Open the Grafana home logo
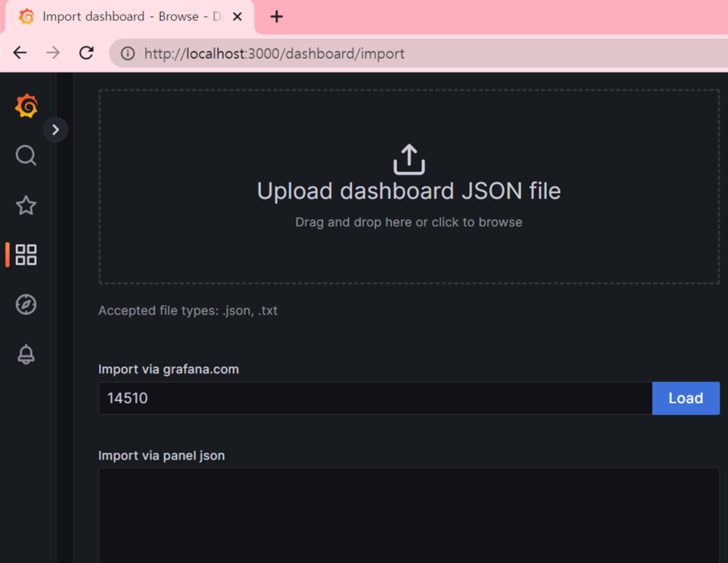The width and height of the screenshot is (728, 563). click(26, 106)
